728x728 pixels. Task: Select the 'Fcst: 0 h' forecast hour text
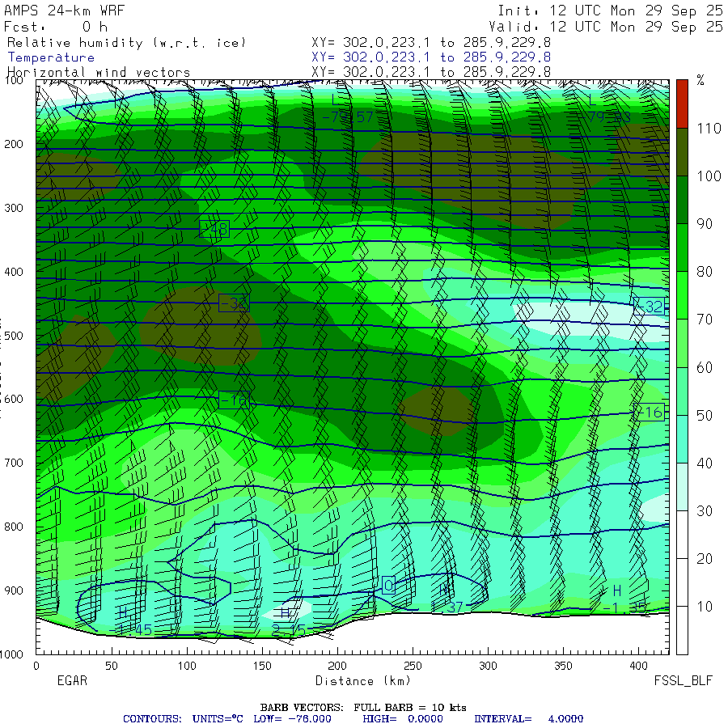[56, 27]
